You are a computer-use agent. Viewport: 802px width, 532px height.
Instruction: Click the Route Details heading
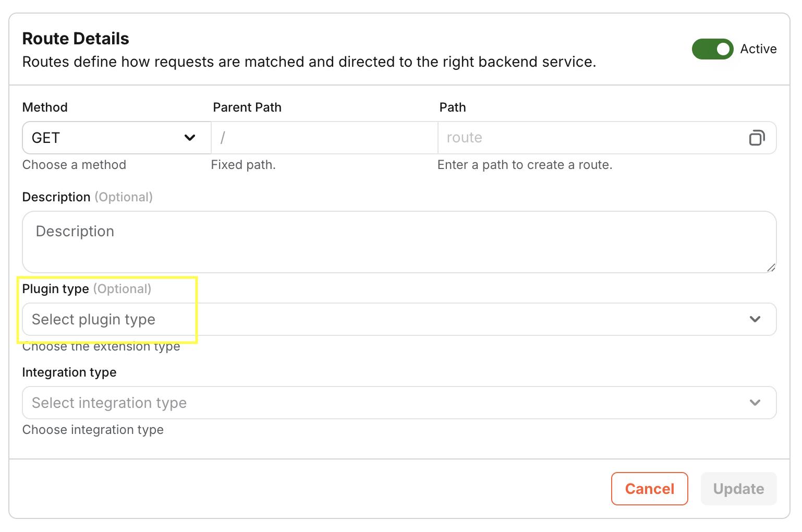(x=76, y=39)
